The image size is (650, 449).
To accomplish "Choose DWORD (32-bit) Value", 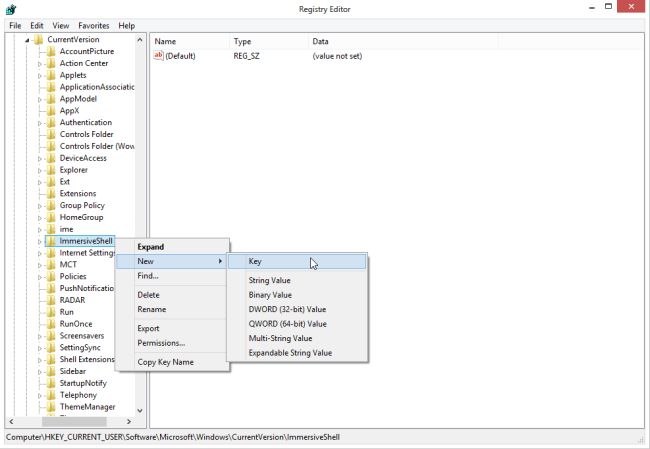I will click(x=297, y=309).
